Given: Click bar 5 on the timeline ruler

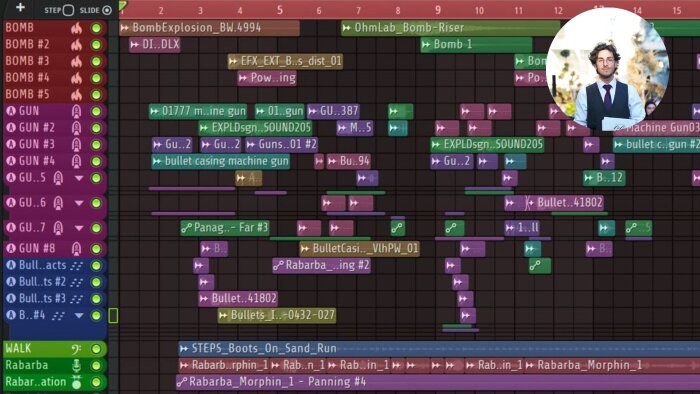Looking at the screenshot, I should click(279, 10).
